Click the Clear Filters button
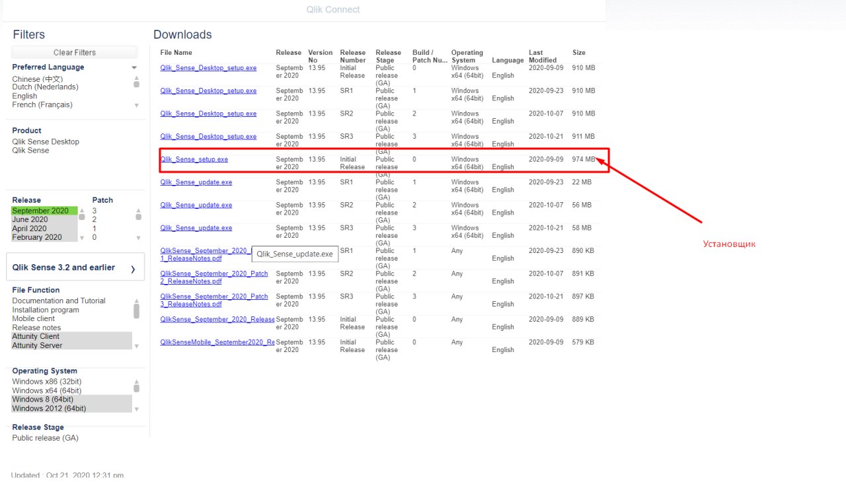 (x=75, y=52)
